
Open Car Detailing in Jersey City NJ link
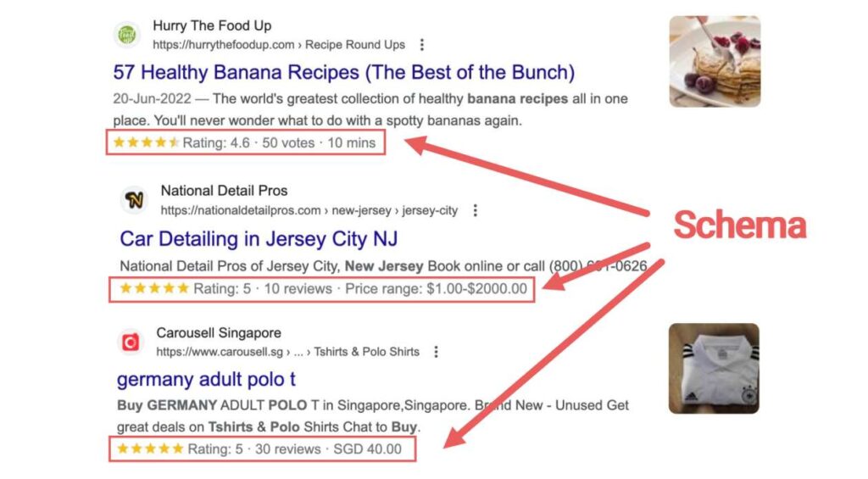259,238
